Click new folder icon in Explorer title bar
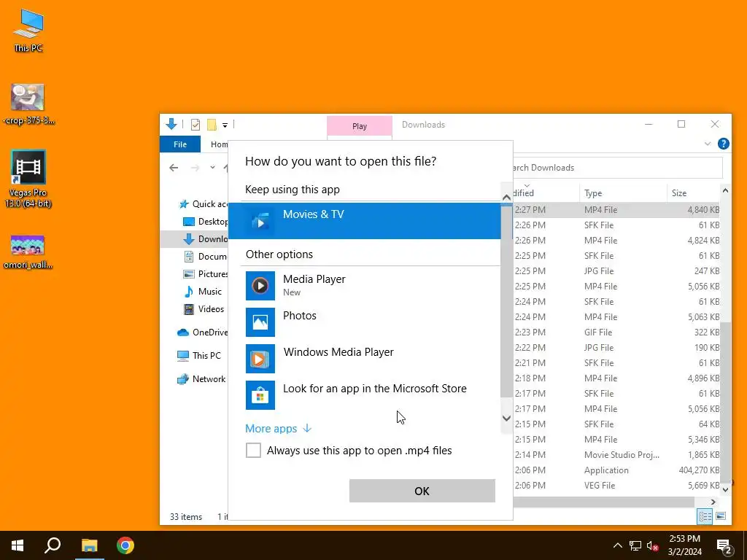The width and height of the screenshot is (747, 560). (212, 125)
